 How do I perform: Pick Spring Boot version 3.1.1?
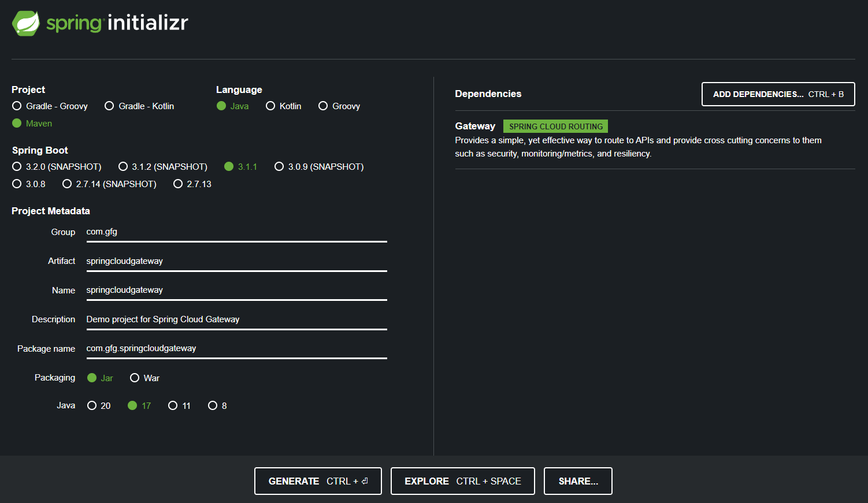241,167
